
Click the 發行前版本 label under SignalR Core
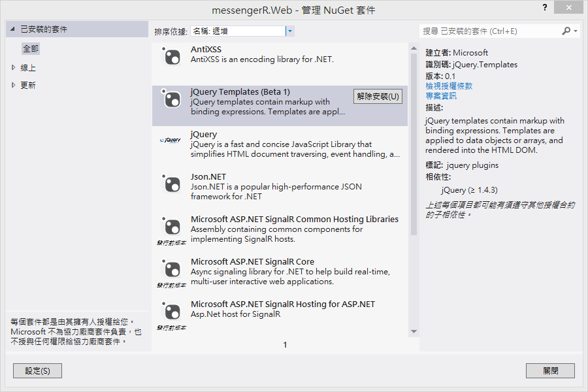pyautogui.click(x=171, y=286)
